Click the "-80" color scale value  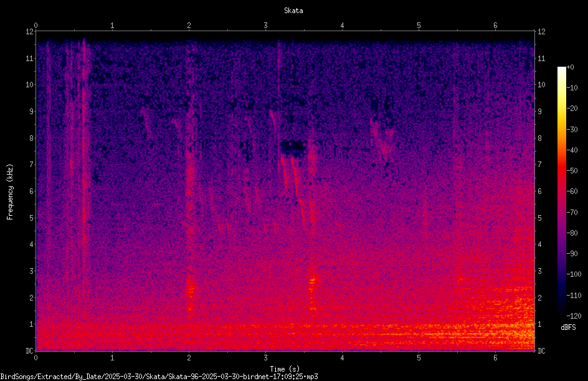click(572, 233)
